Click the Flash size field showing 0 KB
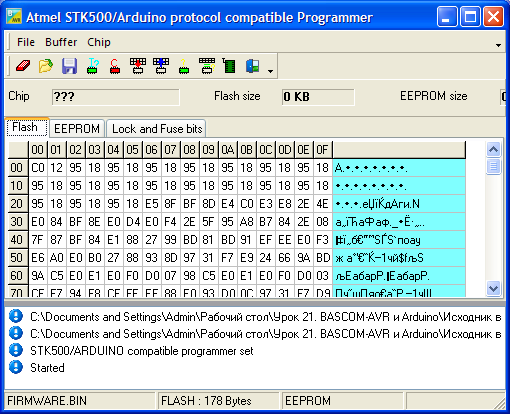The height and width of the screenshot is (414, 510). pos(318,97)
